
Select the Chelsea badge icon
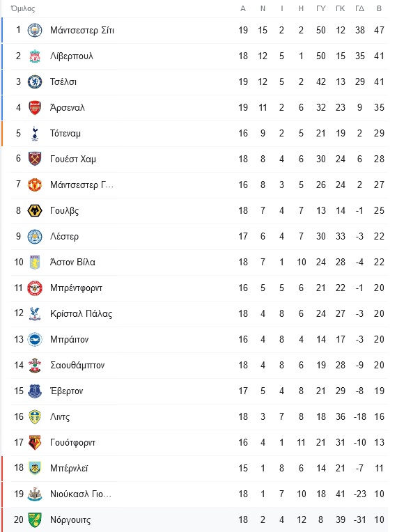pyautogui.click(x=35, y=81)
